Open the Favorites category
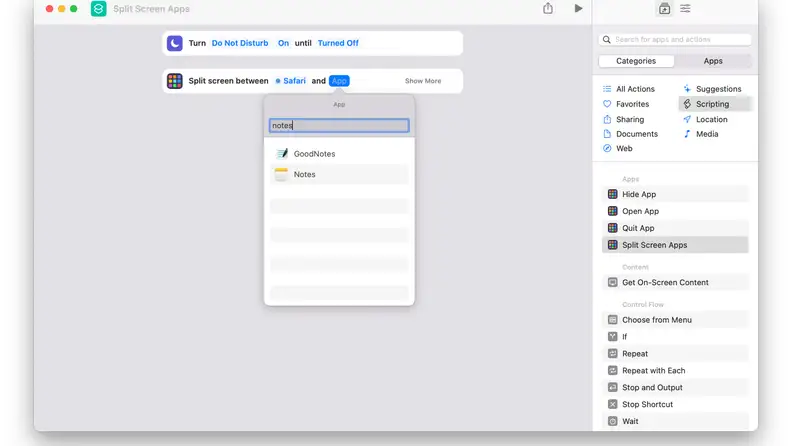Viewport: 792px width, 446px height. tap(626, 104)
